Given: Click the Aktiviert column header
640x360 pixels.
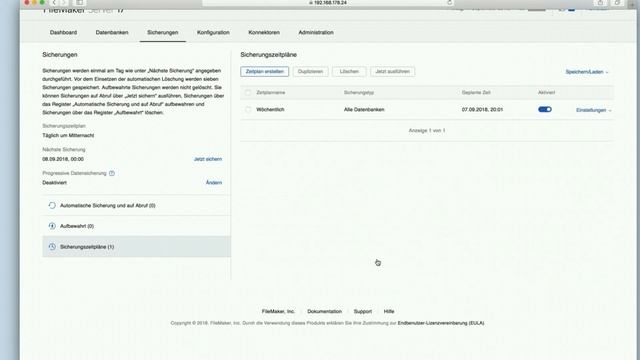Looking at the screenshot, I should (x=547, y=93).
